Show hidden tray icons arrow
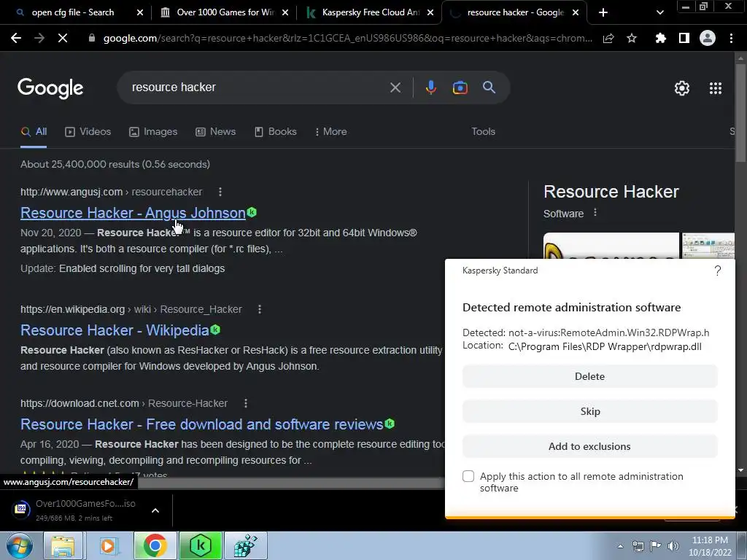This screenshot has width=747, height=560. 620,546
